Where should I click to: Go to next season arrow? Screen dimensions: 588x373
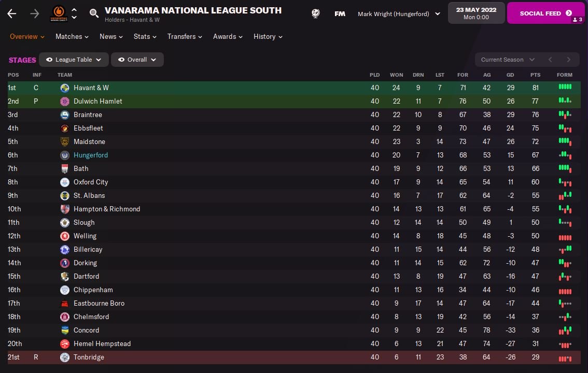[x=568, y=60]
